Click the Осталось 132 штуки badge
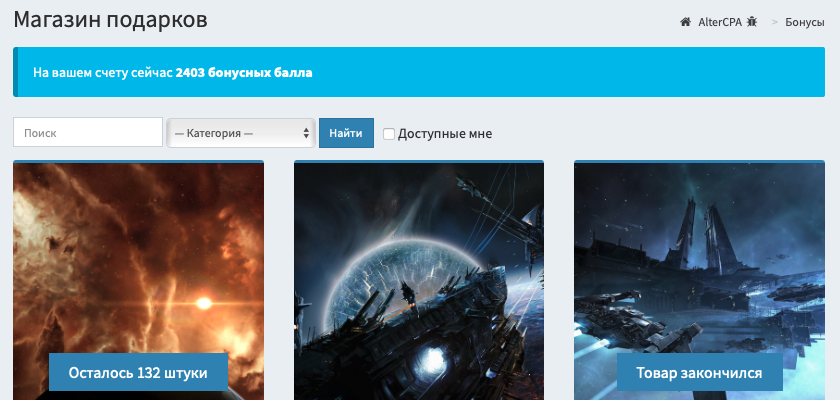Screen dimensions: 840x400 point(138,372)
